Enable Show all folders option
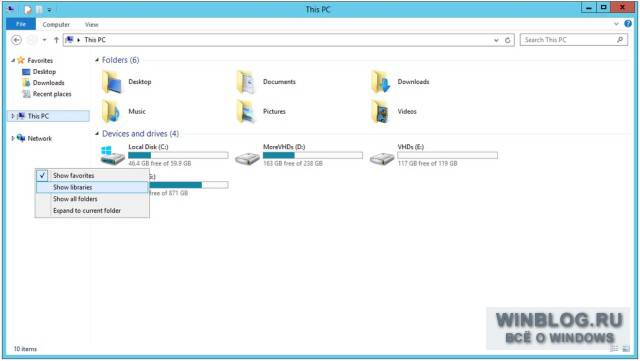The height and width of the screenshot is (361, 640). [x=92, y=199]
